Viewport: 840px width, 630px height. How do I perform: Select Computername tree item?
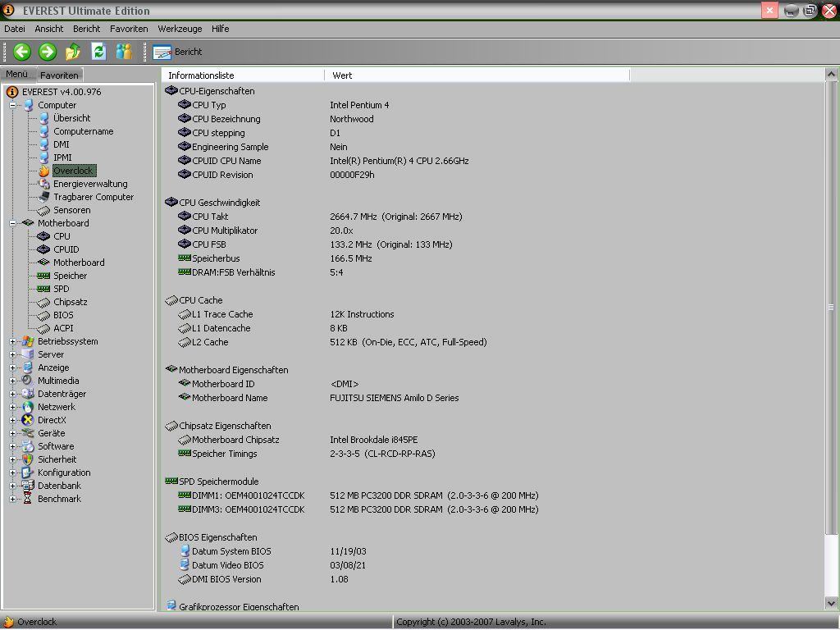tap(83, 131)
